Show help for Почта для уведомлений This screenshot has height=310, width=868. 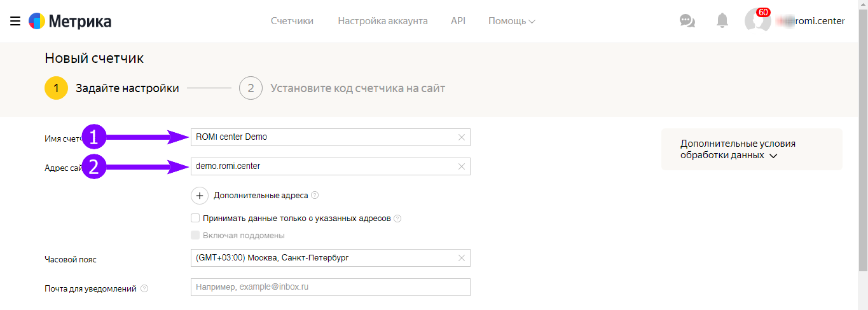tap(144, 288)
